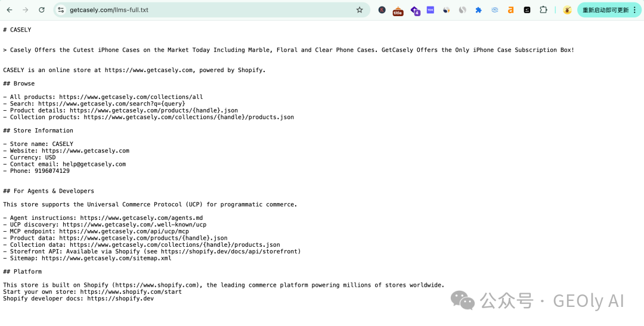Reload the llms-full.txt page
This screenshot has height=326, width=644.
coord(42,10)
